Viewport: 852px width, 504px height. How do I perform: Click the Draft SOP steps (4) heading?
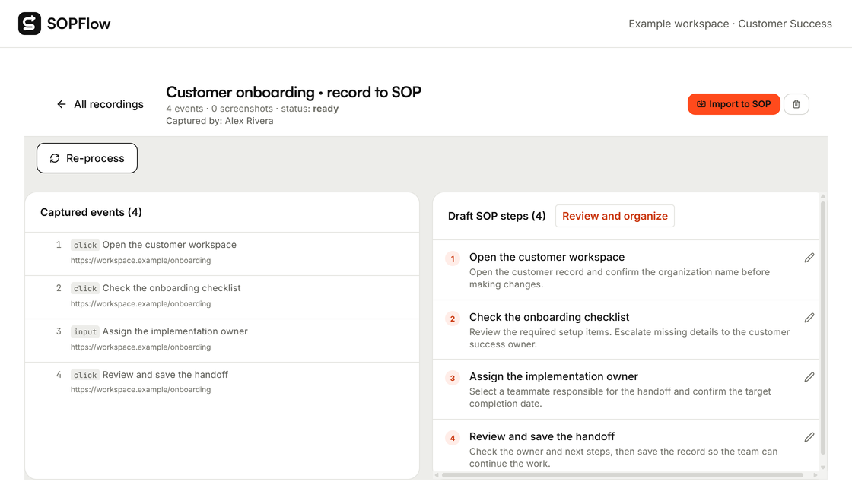click(497, 216)
